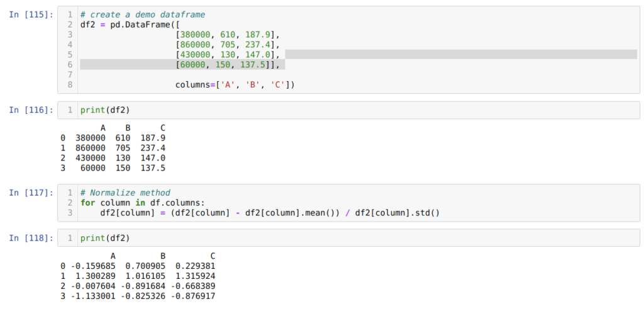Click the highlighted [430000, 130, 147.0] line
The width and height of the screenshot is (644, 311).
coord(228,54)
